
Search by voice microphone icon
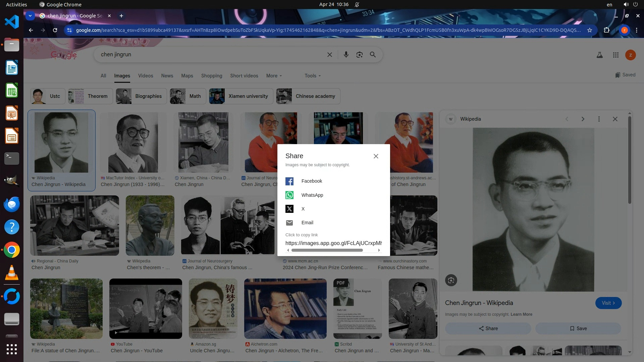[346, 55]
